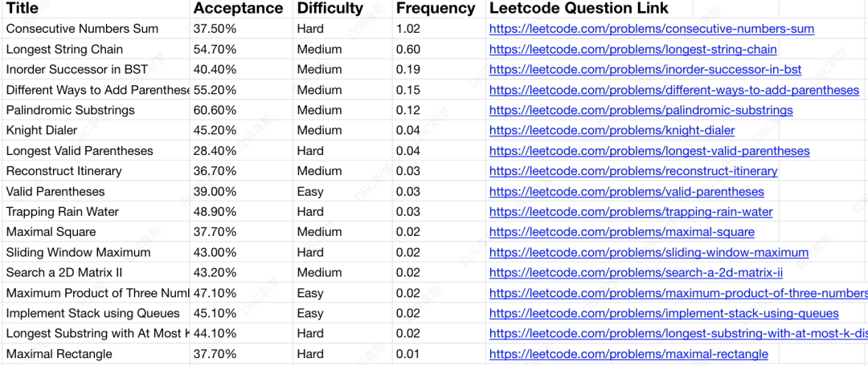Open the consecutive-numbers-sum LeetCode link
Image resolution: width=868 pixels, height=366 pixels.
[x=652, y=29]
